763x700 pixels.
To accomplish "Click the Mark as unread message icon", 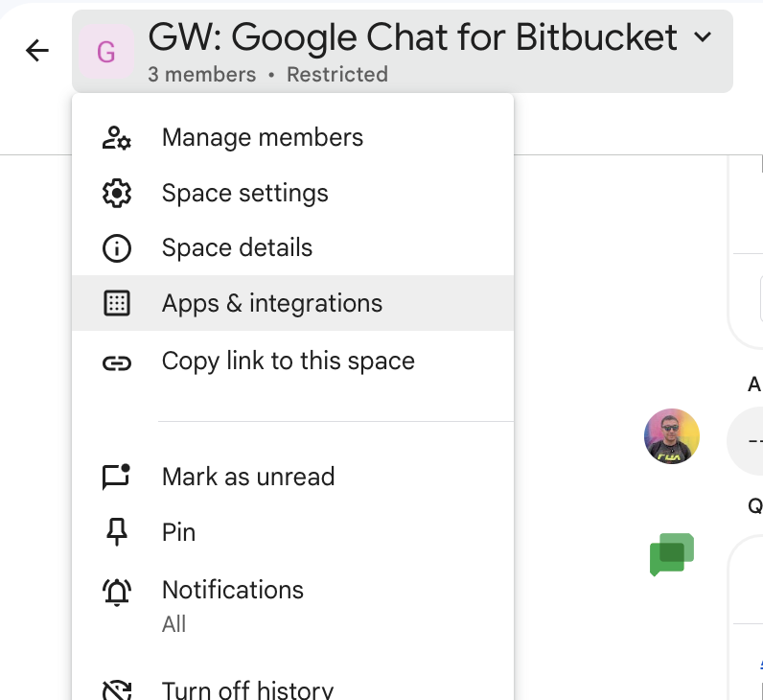I will pyautogui.click(x=116, y=477).
